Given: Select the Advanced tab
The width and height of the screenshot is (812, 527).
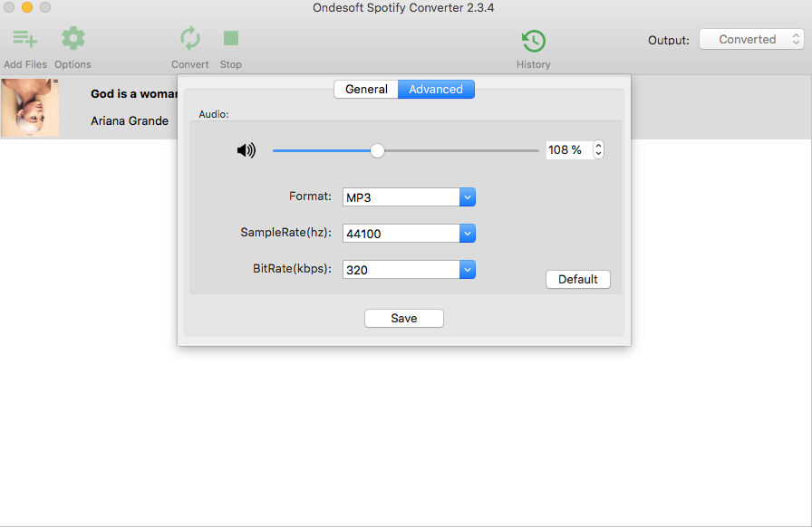Looking at the screenshot, I should 436,89.
